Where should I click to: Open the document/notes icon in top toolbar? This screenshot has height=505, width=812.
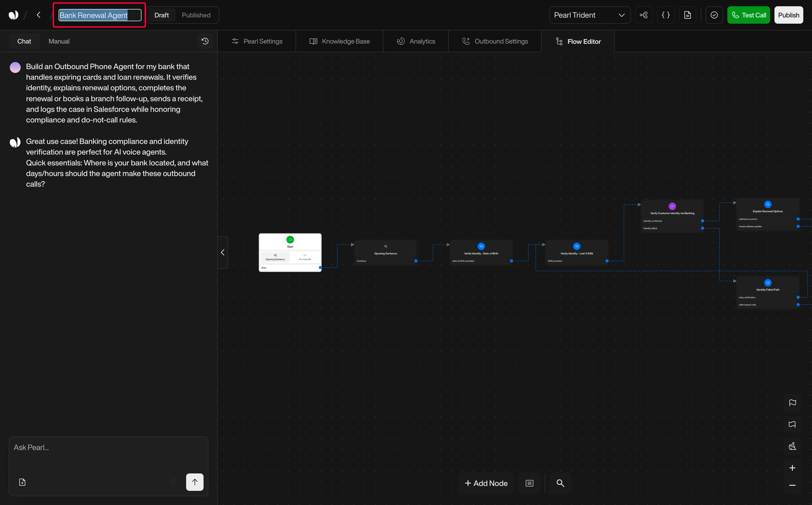point(687,15)
